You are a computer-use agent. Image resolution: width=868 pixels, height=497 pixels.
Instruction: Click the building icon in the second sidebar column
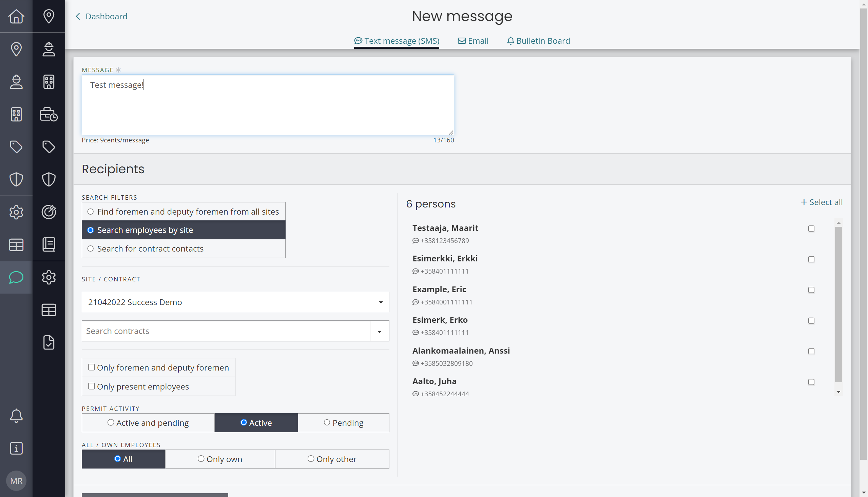49,82
